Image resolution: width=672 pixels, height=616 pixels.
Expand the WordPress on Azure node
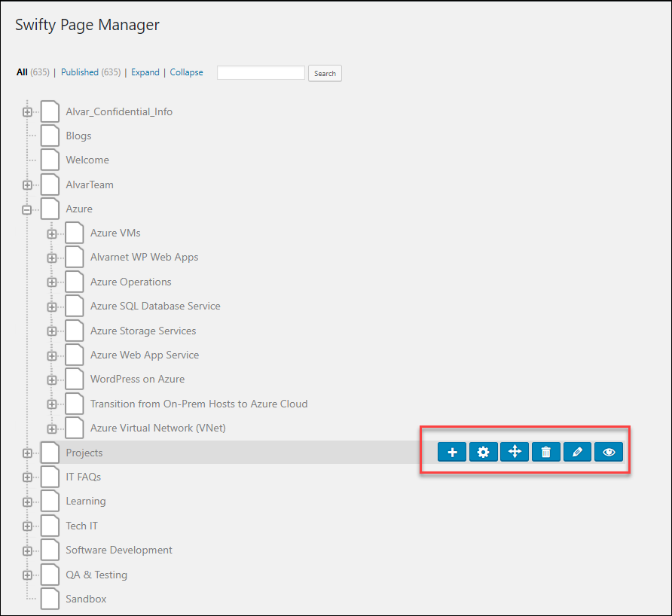52,380
